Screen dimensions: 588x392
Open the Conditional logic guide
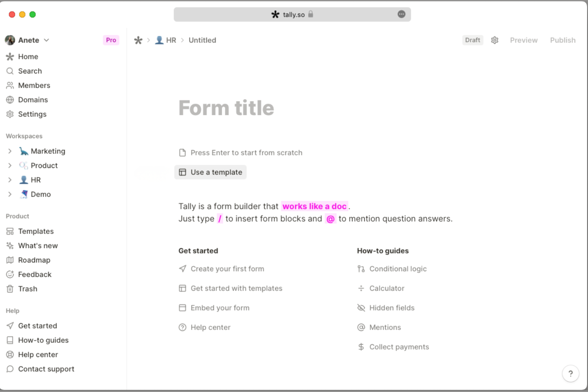(398, 269)
